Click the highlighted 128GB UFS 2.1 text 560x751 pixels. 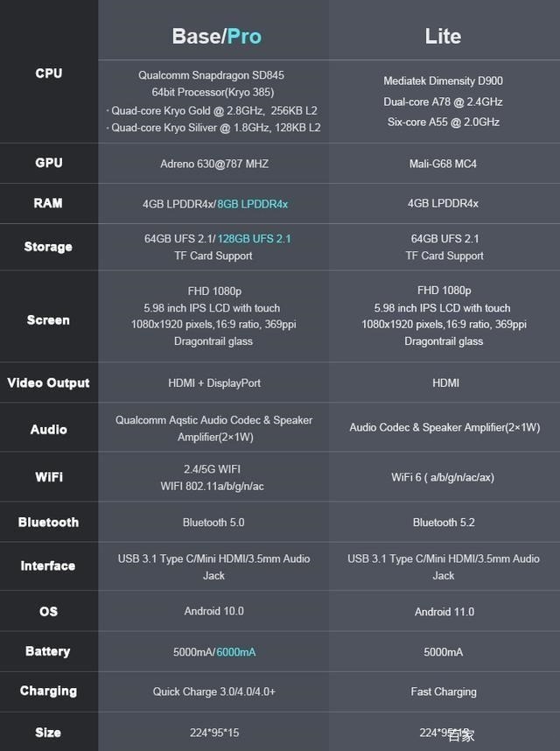click(x=254, y=238)
